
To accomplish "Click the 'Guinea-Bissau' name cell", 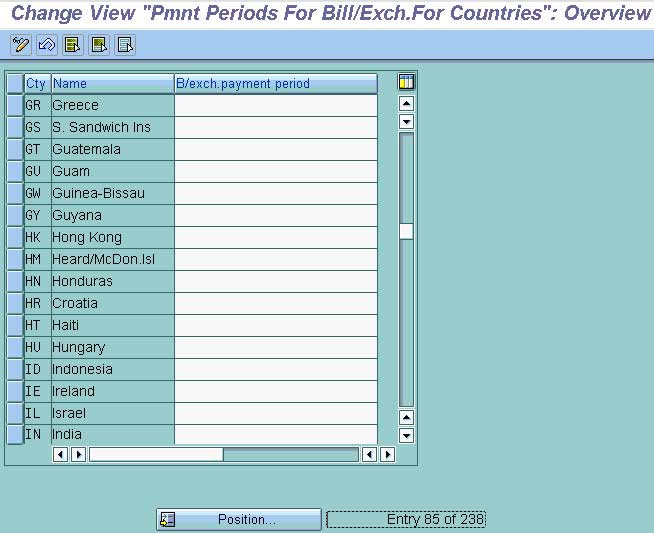I will tap(113, 193).
